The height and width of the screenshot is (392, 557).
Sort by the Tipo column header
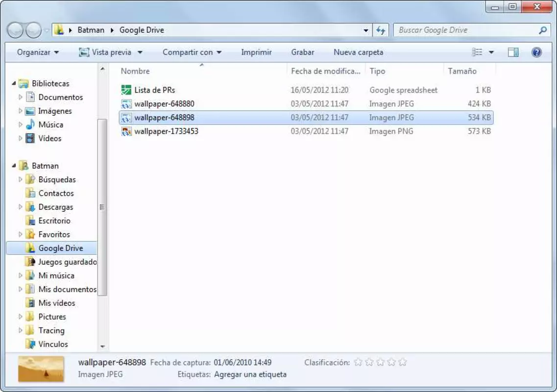(x=405, y=71)
